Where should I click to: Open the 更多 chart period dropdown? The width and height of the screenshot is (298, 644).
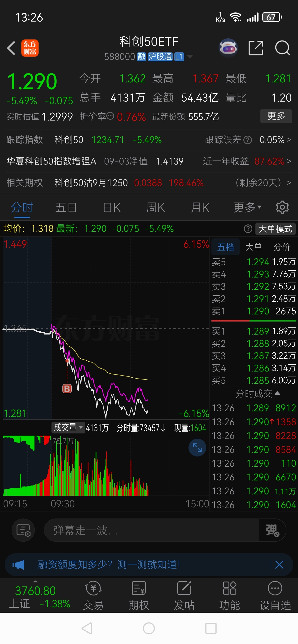pos(247,207)
